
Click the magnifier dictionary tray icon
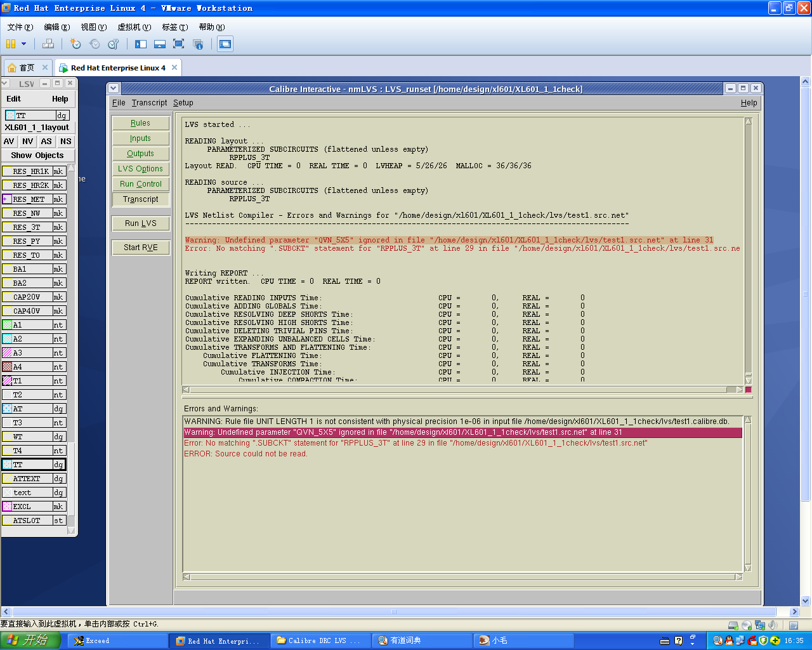click(717, 640)
